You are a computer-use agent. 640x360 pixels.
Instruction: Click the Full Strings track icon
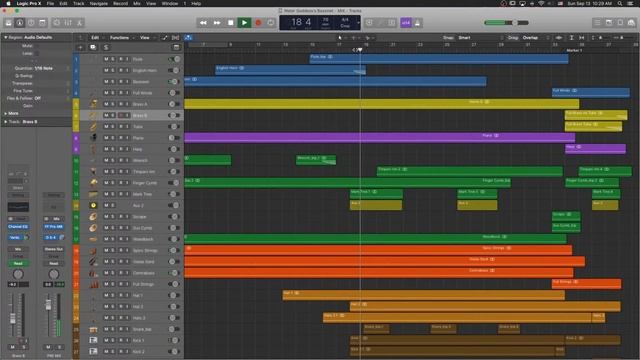(93, 284)
